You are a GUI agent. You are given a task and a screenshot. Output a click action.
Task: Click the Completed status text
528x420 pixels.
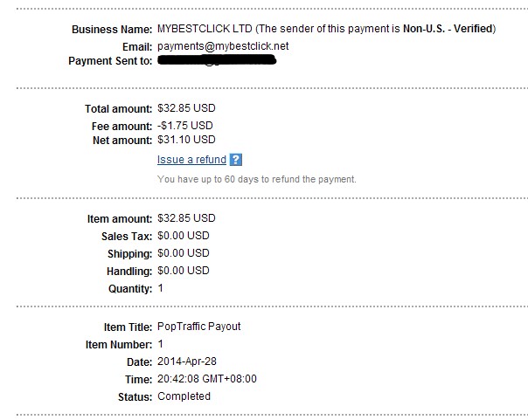point(184,396)
